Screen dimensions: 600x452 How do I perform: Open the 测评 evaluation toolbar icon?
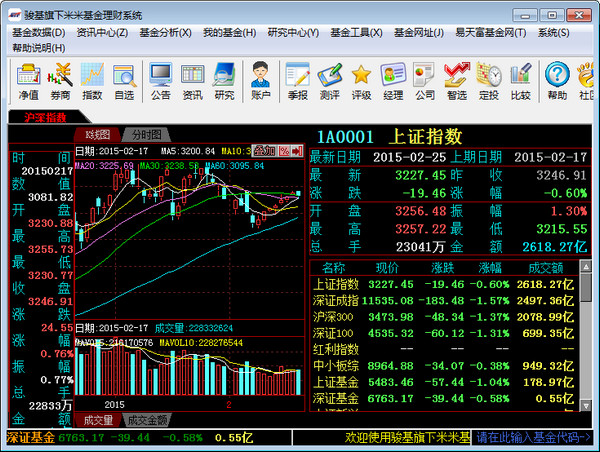329,82
